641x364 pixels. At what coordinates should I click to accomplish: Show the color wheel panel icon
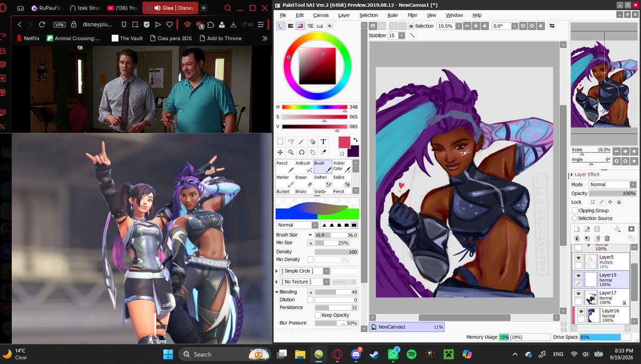(x=281, y=26)
